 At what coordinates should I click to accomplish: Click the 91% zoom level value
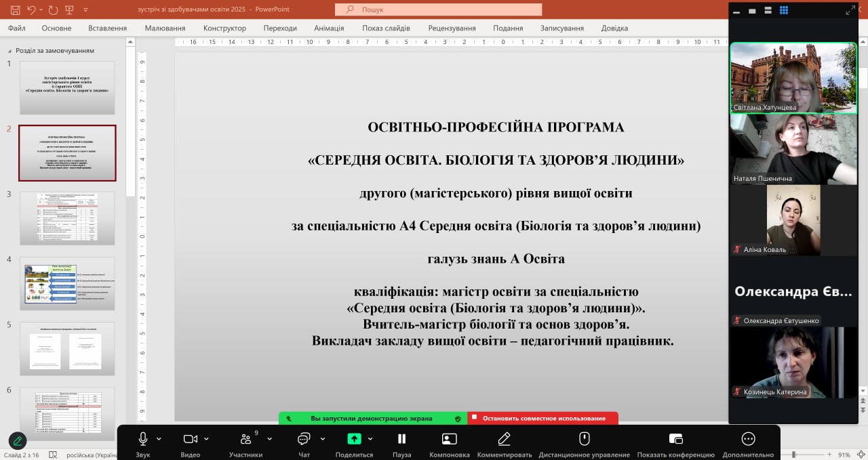click(x=844, y=455)
